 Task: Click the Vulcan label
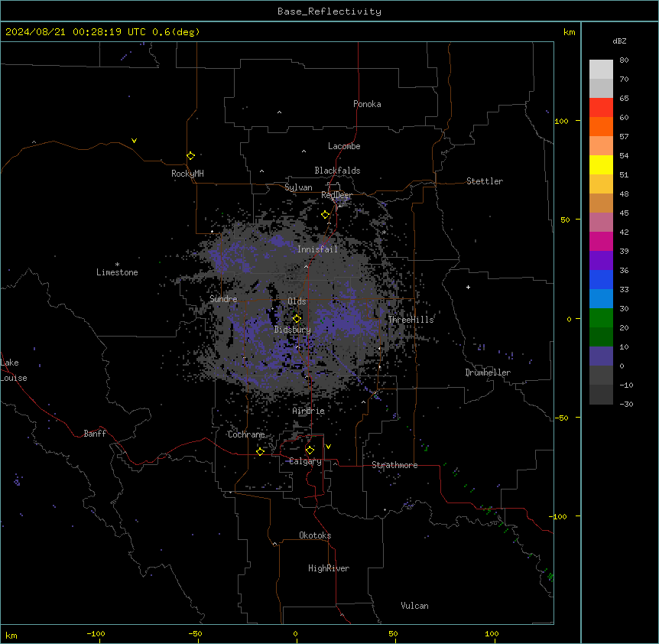414,606
